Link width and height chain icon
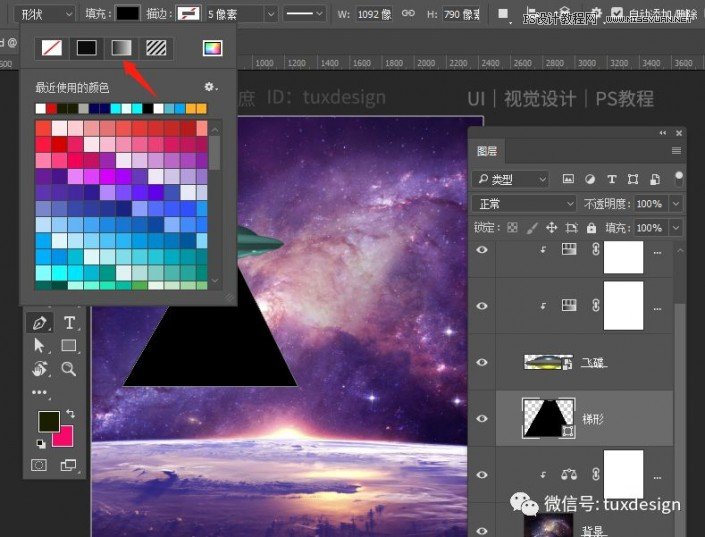The width and height of the screenshot is (705, 537). pos(408,13)
